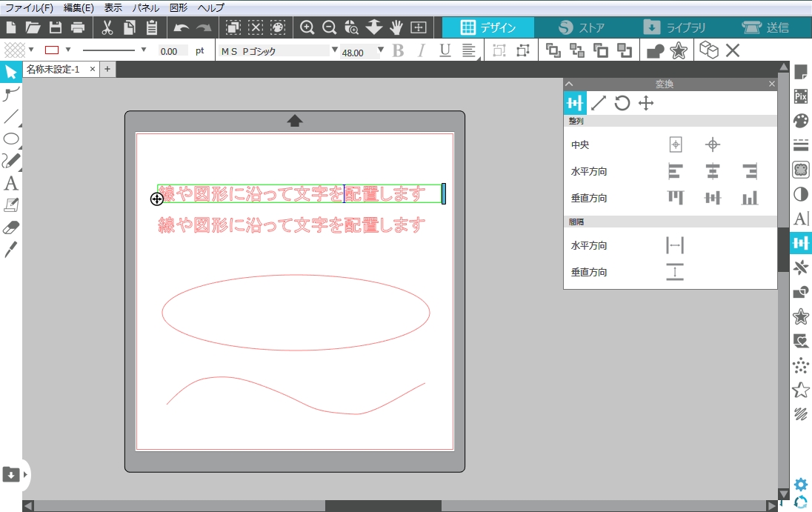Select the Eraser tool
812x512 pixels.
pos(10,227)
